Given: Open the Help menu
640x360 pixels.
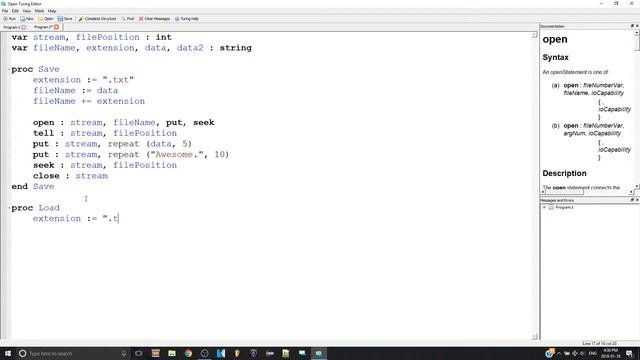Looking at the screenshot, I should 52,11.
